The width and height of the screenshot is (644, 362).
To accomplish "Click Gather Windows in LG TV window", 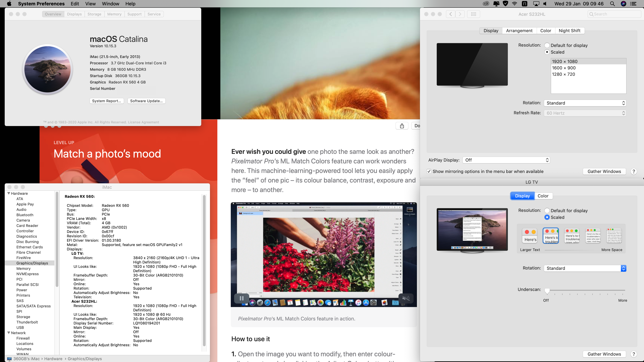I will [x=604, y=354].
